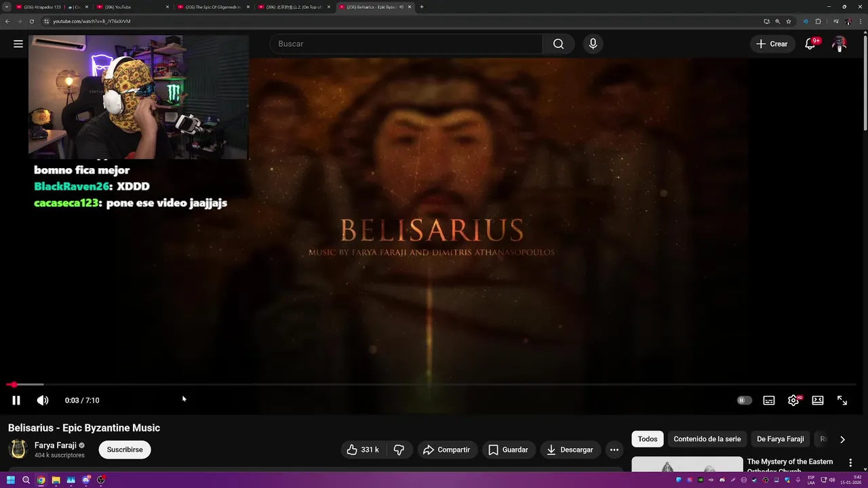Enter full screen mode
Viewport: 868px width, 488px height.
coord(842,400)
